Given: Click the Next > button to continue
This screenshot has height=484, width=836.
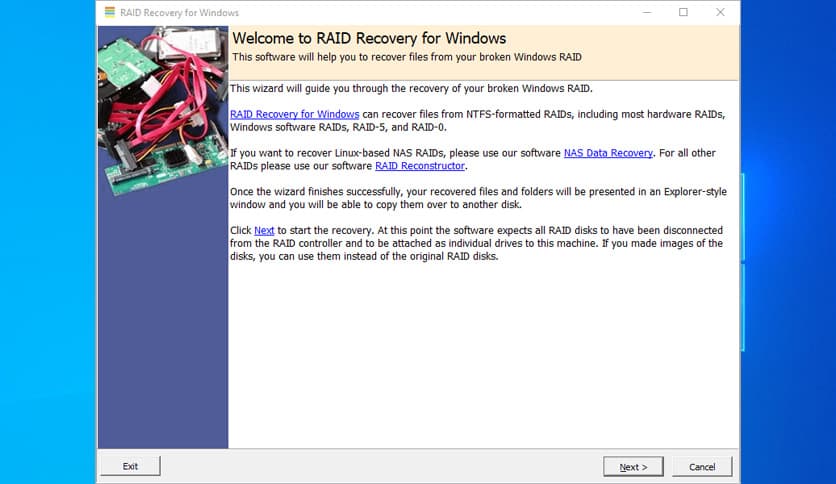Looking at the screenshot, I should tap(633, 466).
